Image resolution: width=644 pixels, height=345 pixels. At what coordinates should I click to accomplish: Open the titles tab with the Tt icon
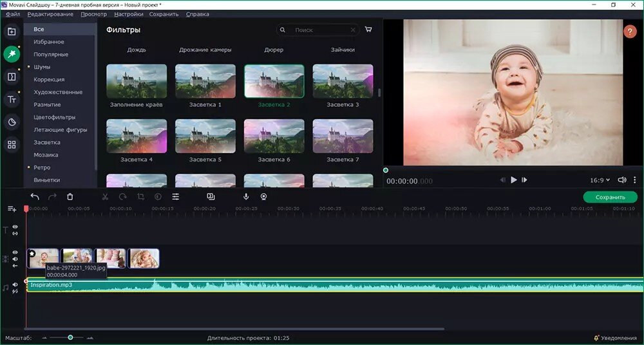(12, 99)
